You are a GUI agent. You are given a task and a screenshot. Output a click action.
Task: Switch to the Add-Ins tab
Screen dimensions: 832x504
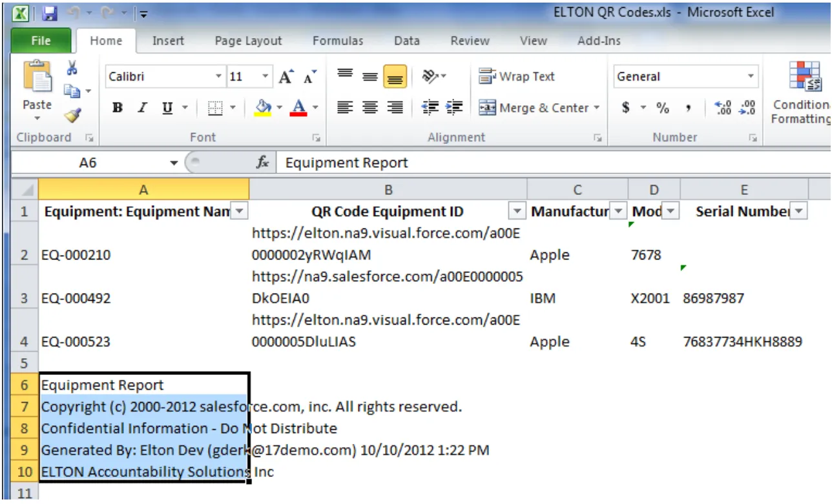598,41
